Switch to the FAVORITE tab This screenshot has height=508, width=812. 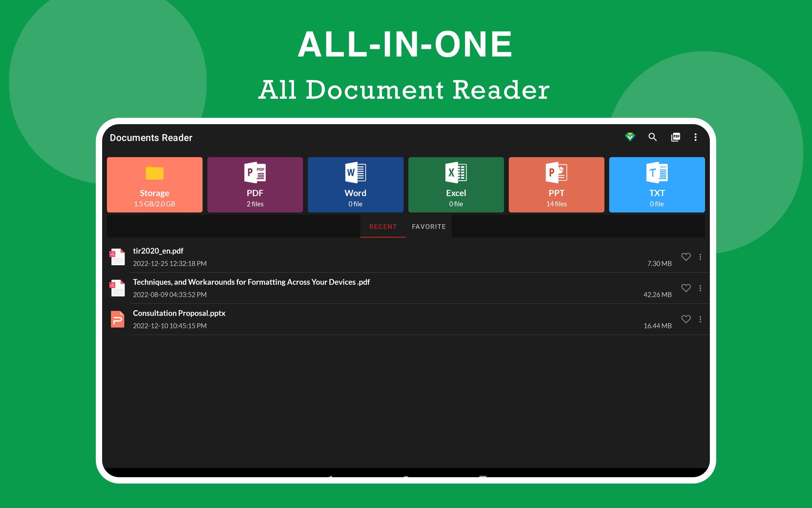coord(429,226)
